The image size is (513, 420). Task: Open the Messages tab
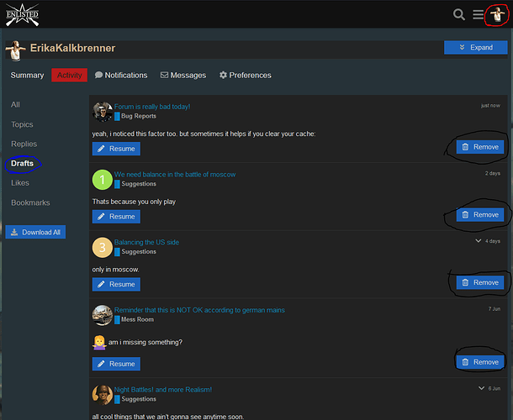click(x=183, y=75)
